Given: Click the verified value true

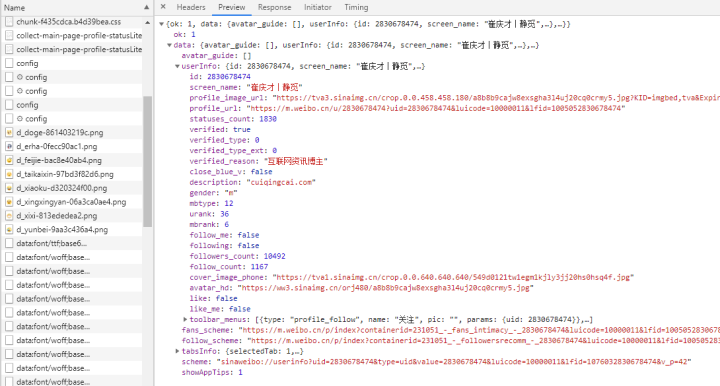Looking at the screenshot, I should click(242, 129).
